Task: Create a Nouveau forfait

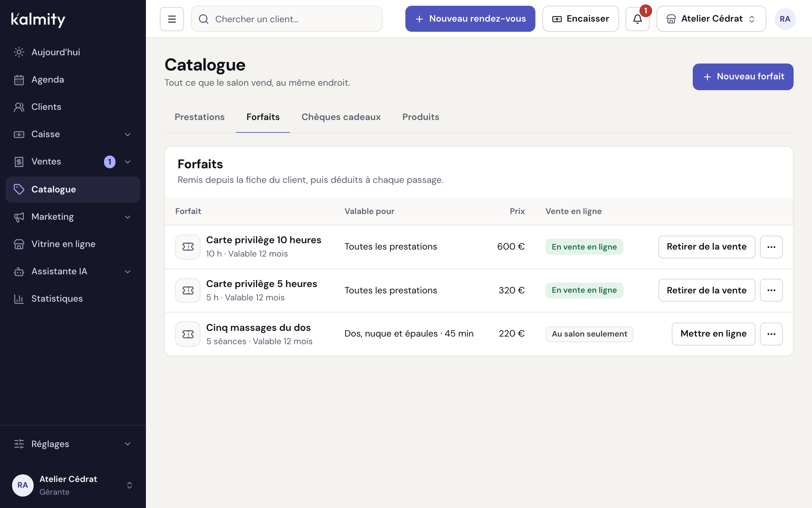Action: coord(743,77)
